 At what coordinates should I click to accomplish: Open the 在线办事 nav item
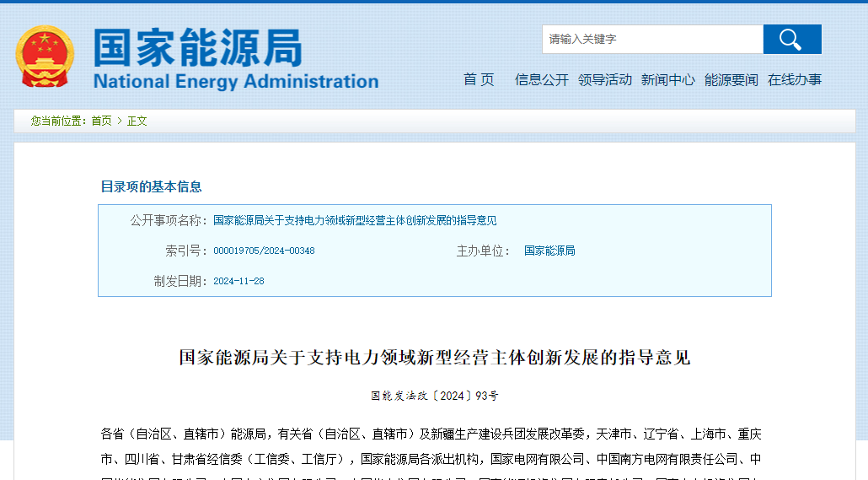[795, 79]
